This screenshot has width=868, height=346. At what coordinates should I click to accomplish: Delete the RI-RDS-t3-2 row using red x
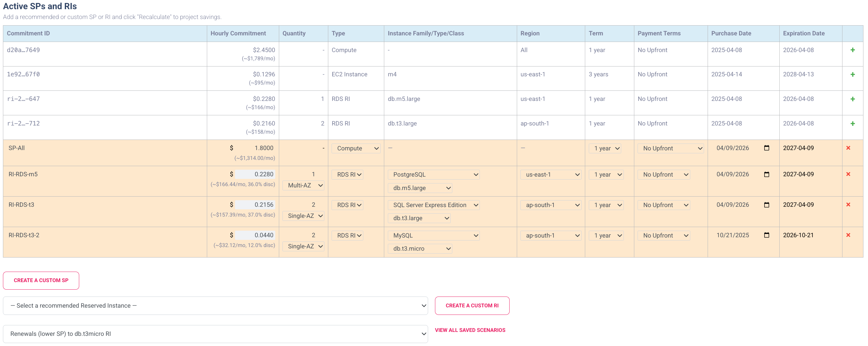click(848, 235)
